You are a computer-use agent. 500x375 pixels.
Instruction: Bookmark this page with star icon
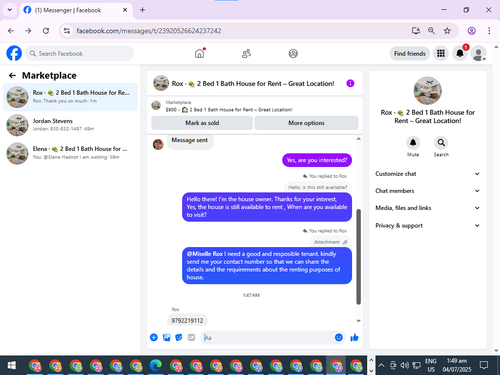(447, 31)
